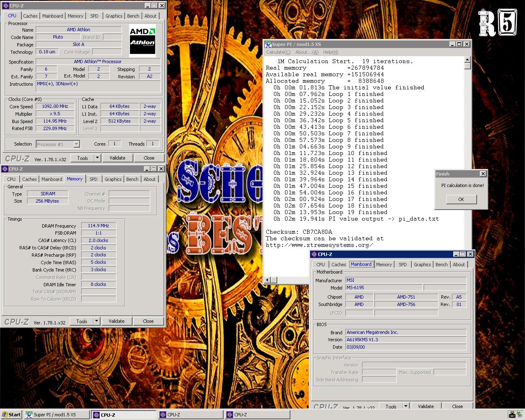Open Bench tab in Mainboard CPU-Z window

[441, 265]
